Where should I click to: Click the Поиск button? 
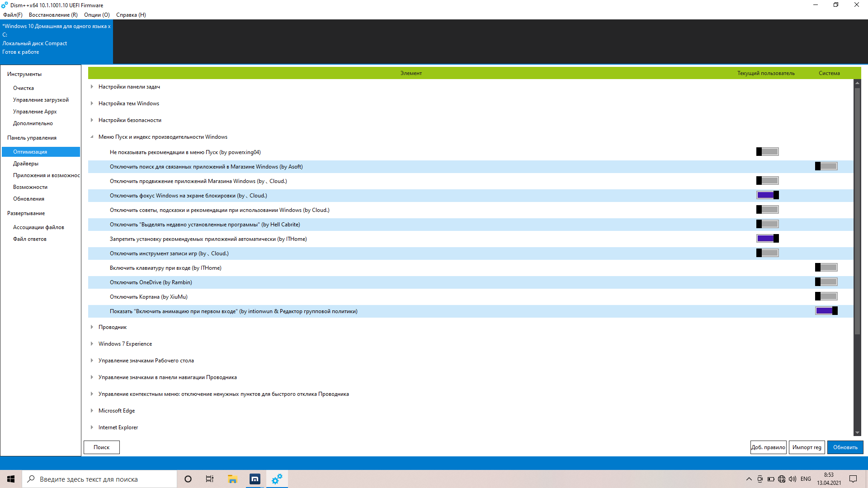pyautogui.click(x=102, y=447)
